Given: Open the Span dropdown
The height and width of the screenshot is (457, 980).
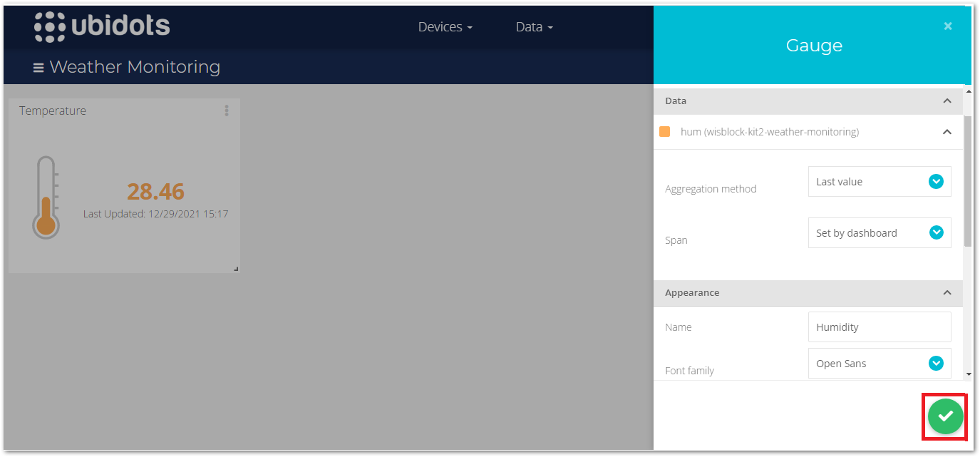Looking at the screenshot, I should tap(879, 233).
